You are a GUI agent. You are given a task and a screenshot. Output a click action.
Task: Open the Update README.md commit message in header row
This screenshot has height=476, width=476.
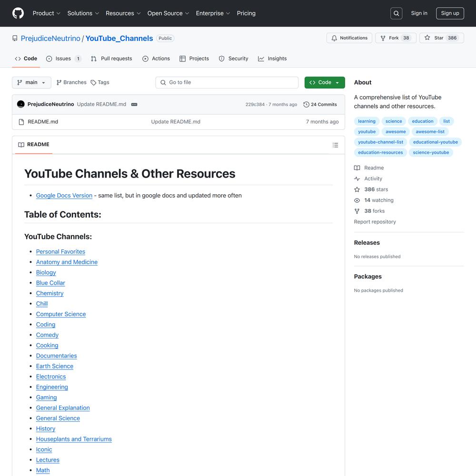[x=101, y=104]
